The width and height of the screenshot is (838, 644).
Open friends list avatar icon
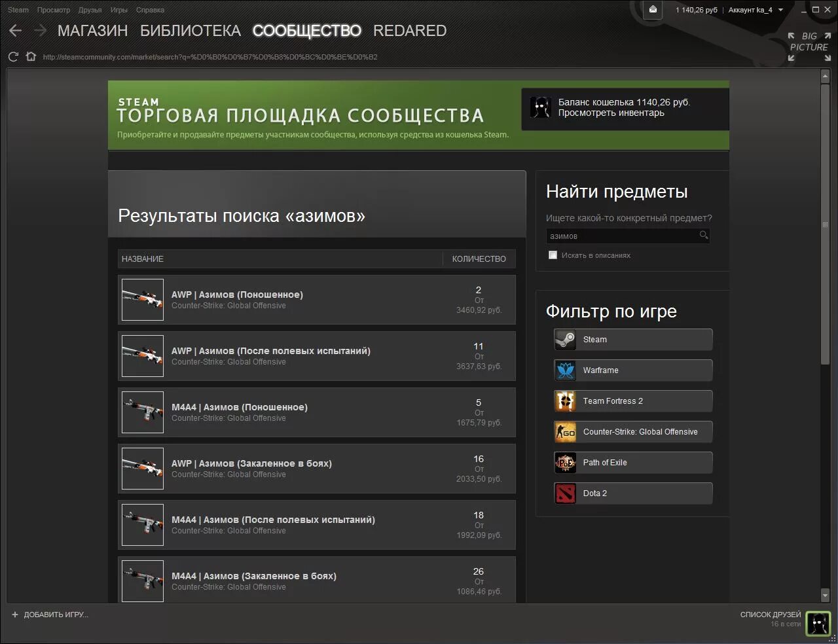818,623
